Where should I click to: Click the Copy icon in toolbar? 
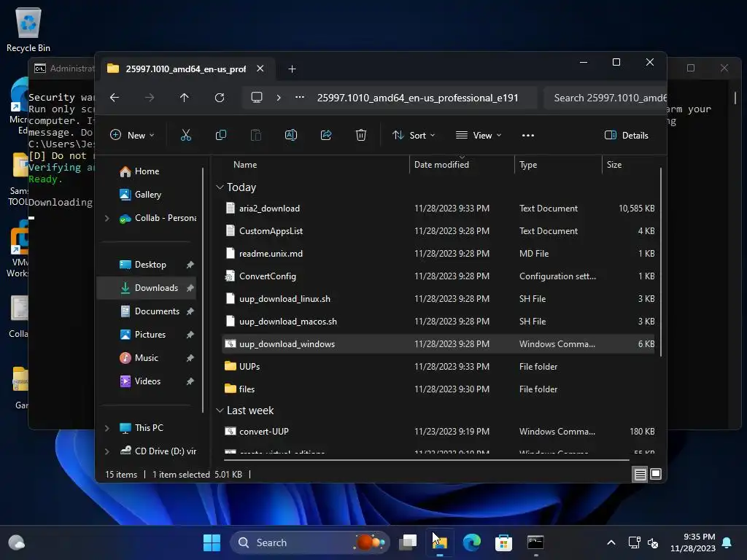tap(220, 135)
